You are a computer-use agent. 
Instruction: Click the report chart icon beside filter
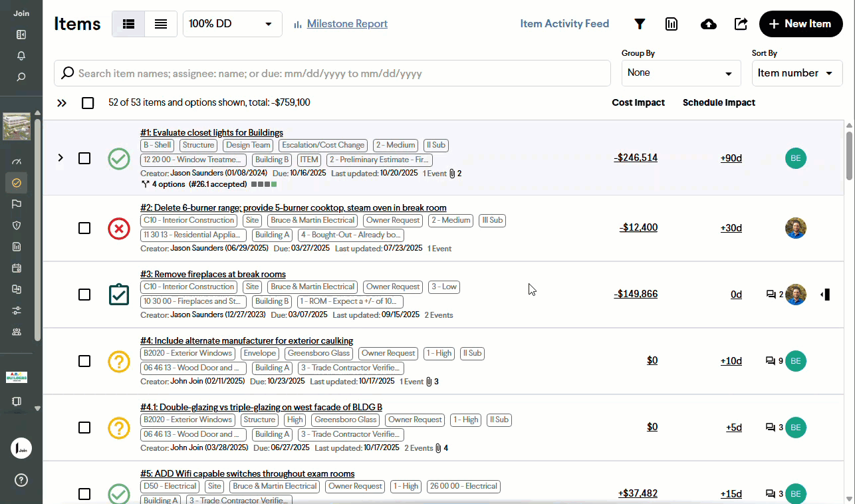click(x=672, y=24)
